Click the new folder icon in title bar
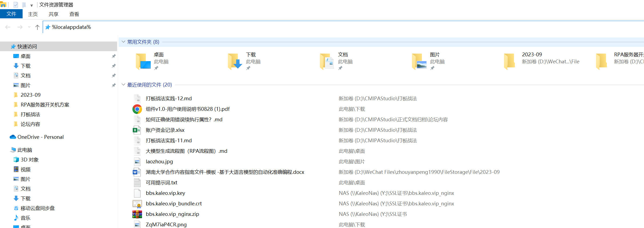 click(24, 5)
